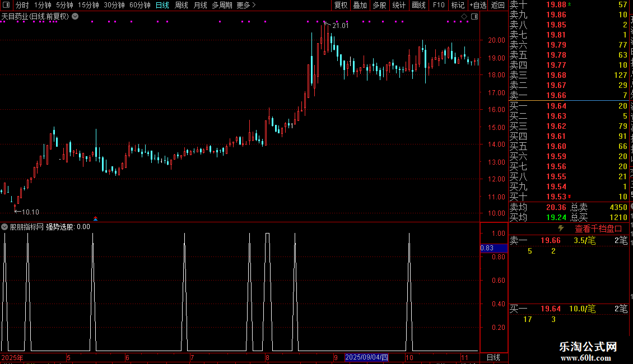The width and height of the screenshot is (633, 364).
Task: Select the 周线 weekly period tab
Action: point(181,5)
